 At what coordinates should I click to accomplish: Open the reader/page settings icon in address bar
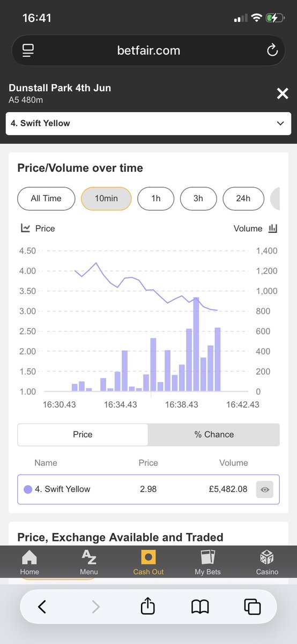pos(28,50)
